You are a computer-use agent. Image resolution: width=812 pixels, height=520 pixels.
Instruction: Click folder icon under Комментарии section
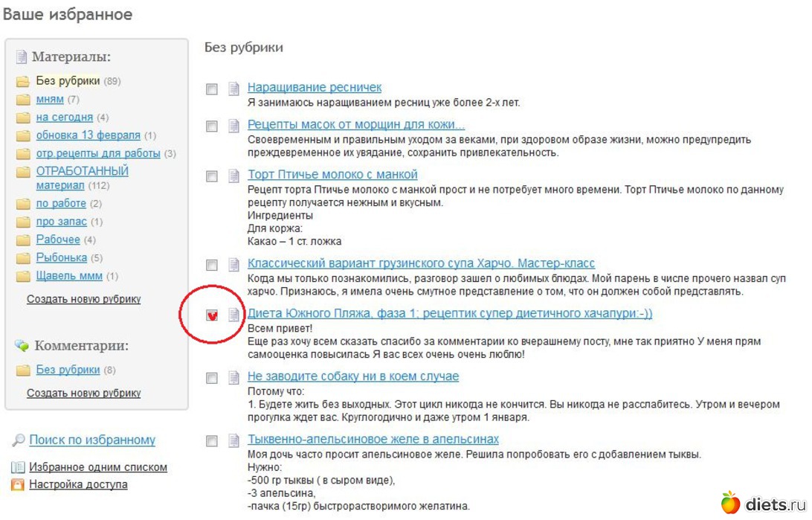(x=23, y=370)
